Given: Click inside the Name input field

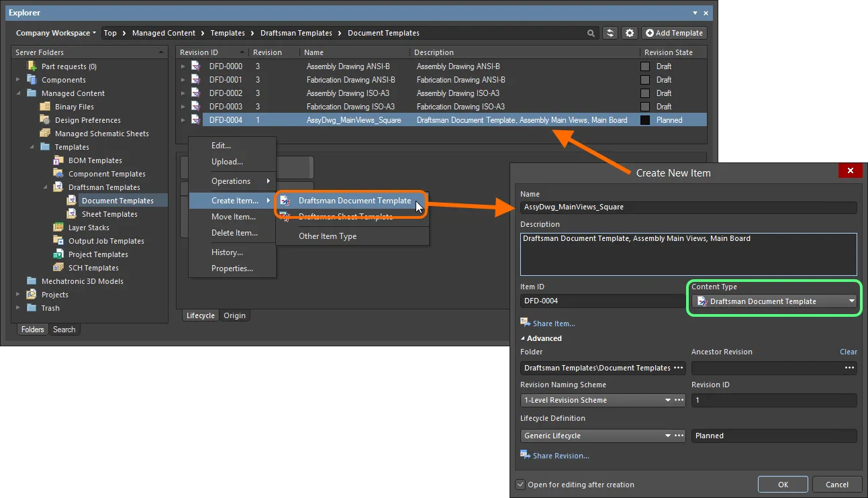Looking at the screenshot, I should click(x=687, y=207).
